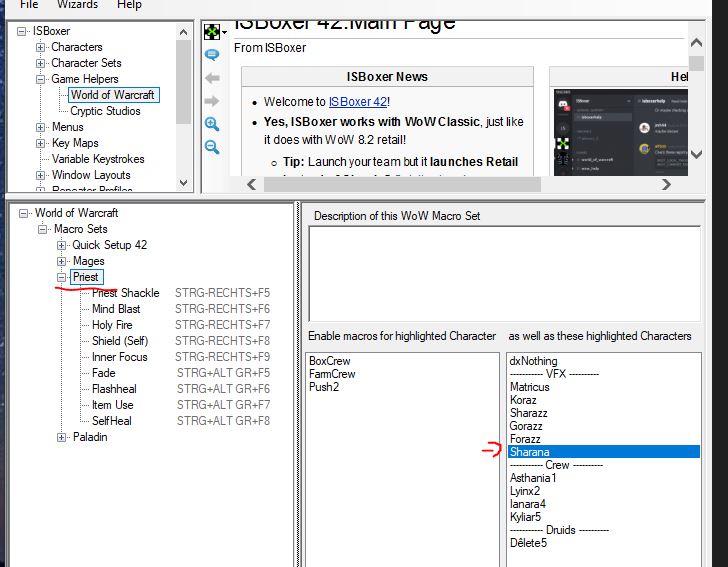This screenshot has width=728, height=567.
Task: Click the browser horizontal scroll right arrow
Action: click(x=666, y=185)
